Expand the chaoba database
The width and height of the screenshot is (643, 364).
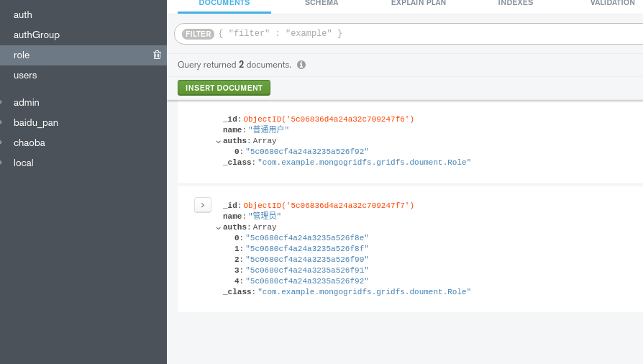[x=1, y=143]
